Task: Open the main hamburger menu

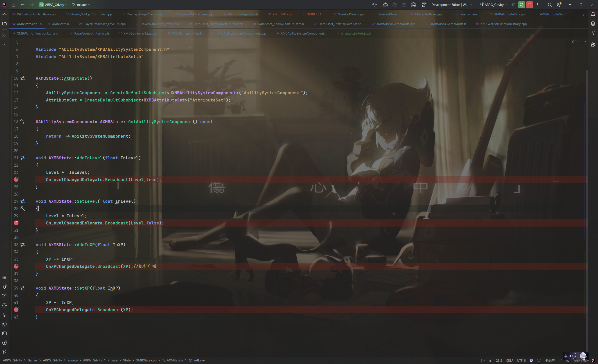Action: click(x=14, y=5)
